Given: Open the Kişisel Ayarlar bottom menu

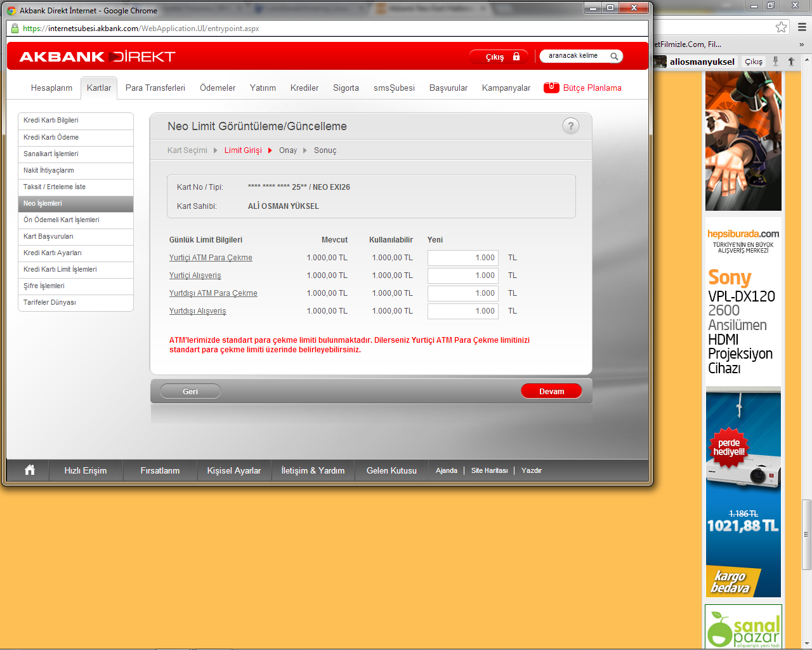Looking at the screenshot, I should coord(233,470).
